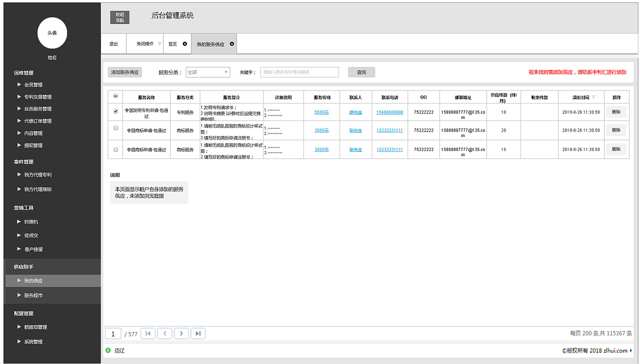Click the sort triangle on 添加时间 column

(x=594, y=97)
